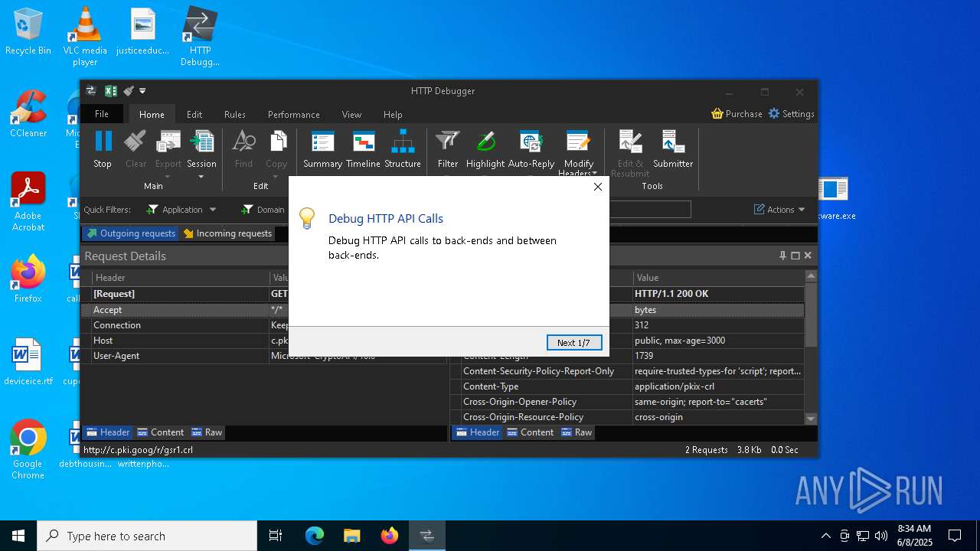Open the Summary view

322,149
